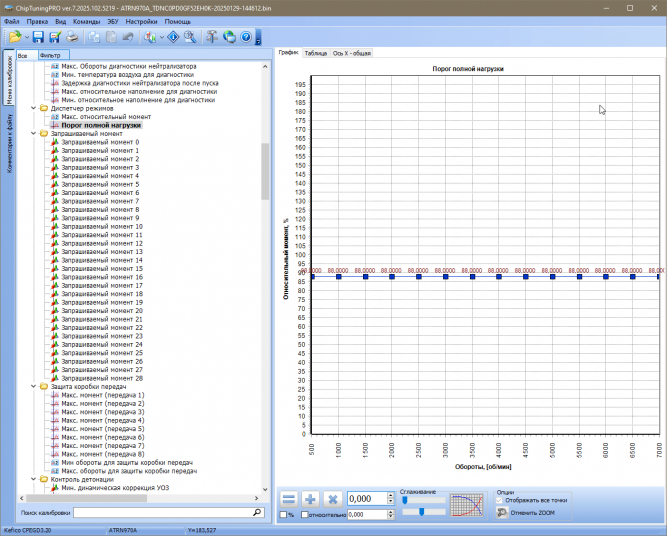
Task: Click the globe with monitor icon
Action: pos(229,37)
